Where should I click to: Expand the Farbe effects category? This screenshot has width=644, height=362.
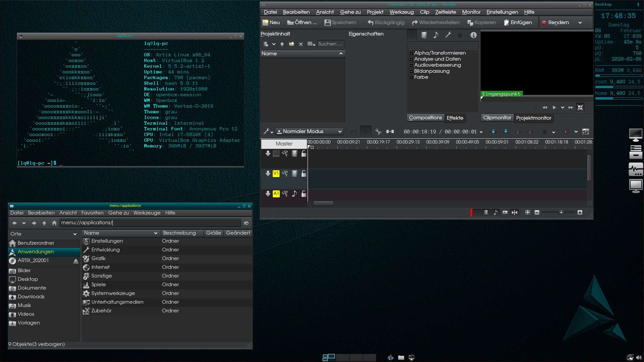click(x=411, y=77)
